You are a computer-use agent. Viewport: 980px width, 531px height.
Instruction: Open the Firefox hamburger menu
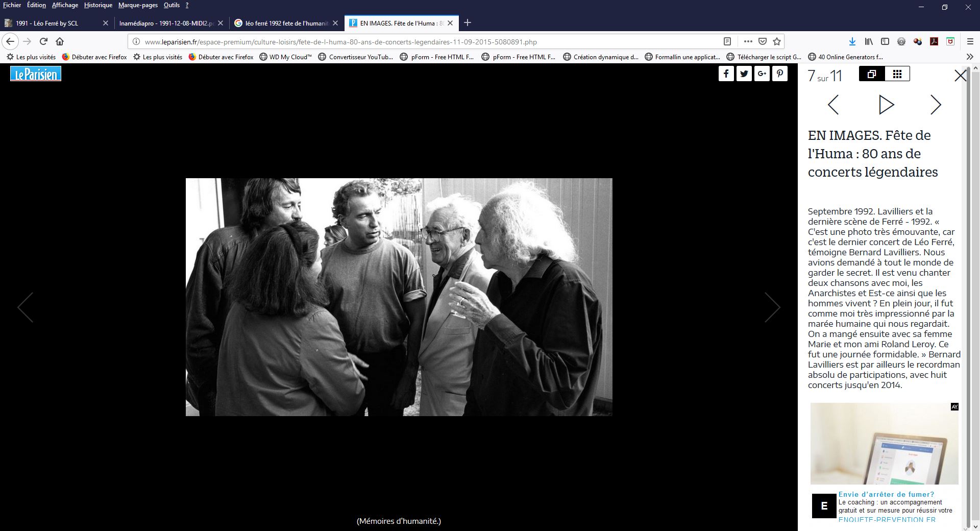click(970, 42)
